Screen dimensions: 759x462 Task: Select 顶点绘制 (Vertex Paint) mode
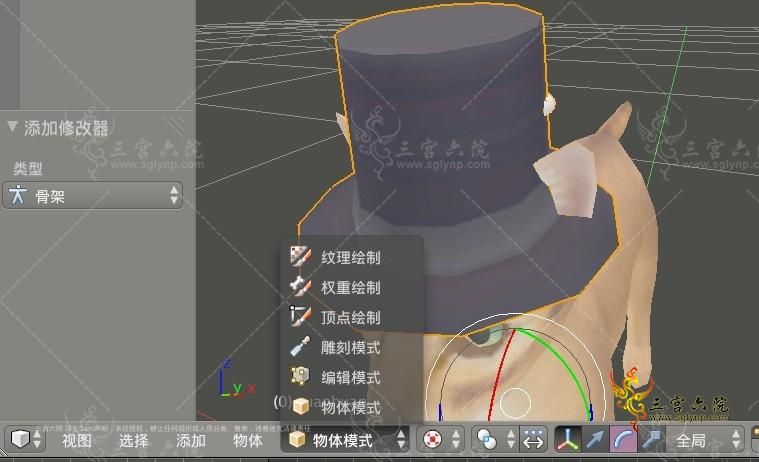pyautogui.click(x=351, y=317)
